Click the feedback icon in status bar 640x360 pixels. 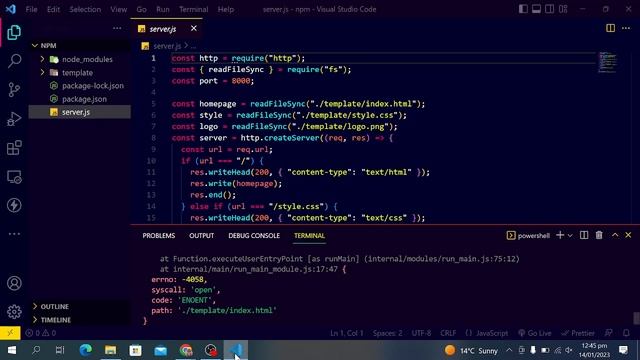point(609,333)
